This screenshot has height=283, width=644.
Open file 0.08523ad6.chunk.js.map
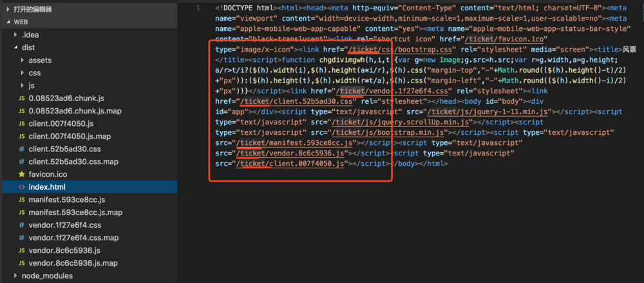click(x=75, y=111)
